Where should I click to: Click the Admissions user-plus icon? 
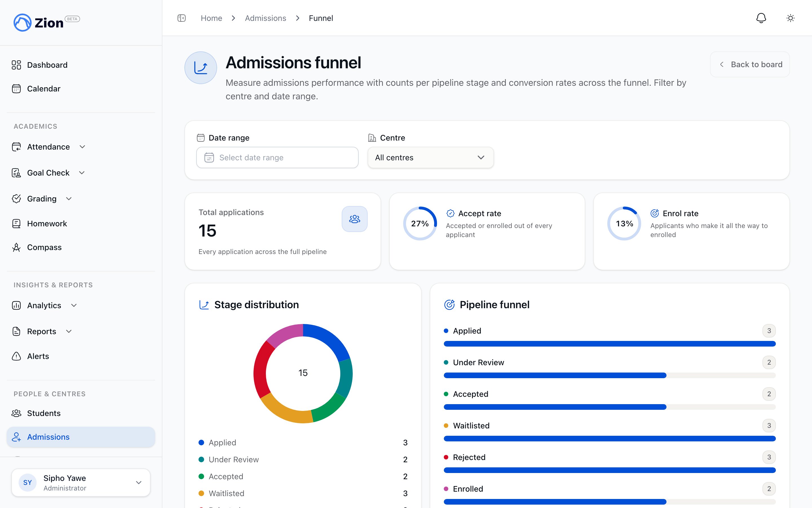coord(16,437)
